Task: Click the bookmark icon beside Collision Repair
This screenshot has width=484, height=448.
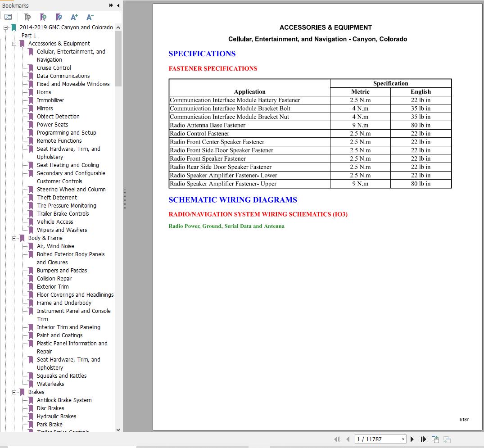Action: [x=31, y=279]
